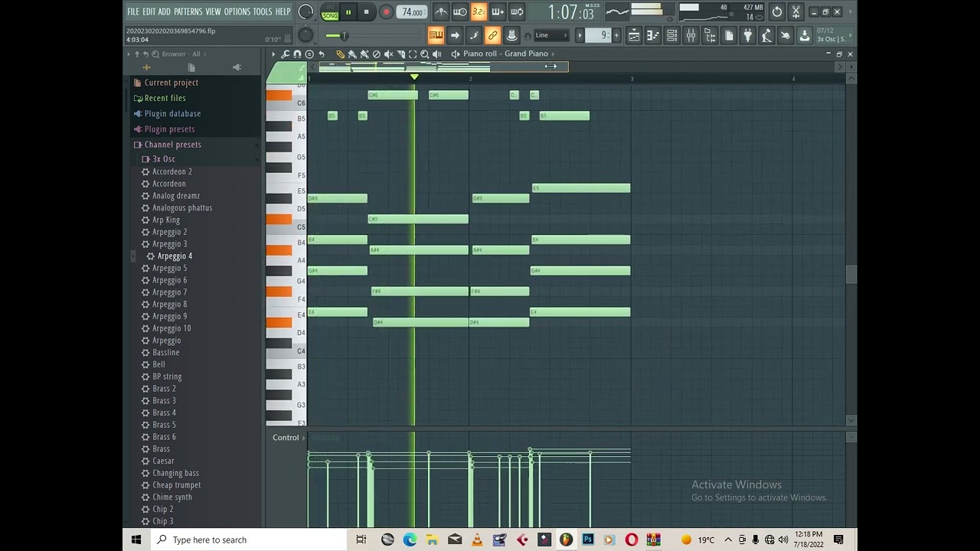Select the Delete tool in piano roll
This screenshot has width=980, height=551.
click(376, 54)
